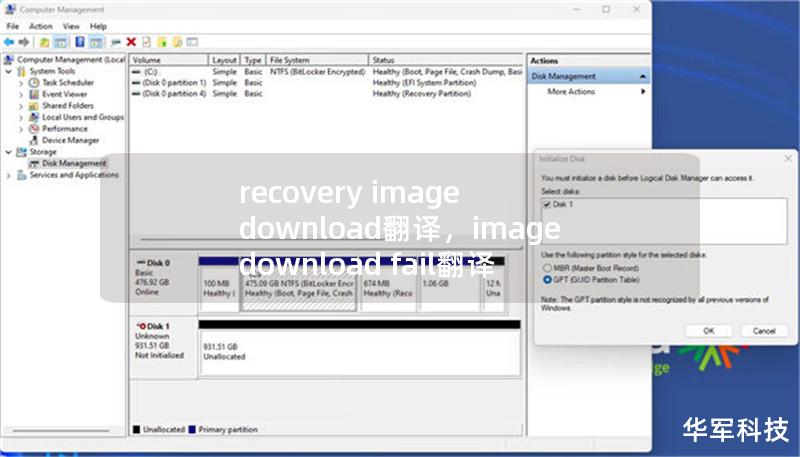Click the Shared Folders icon in tree
Viewport: 800px width, 457px height.
[x=34, y=106]
